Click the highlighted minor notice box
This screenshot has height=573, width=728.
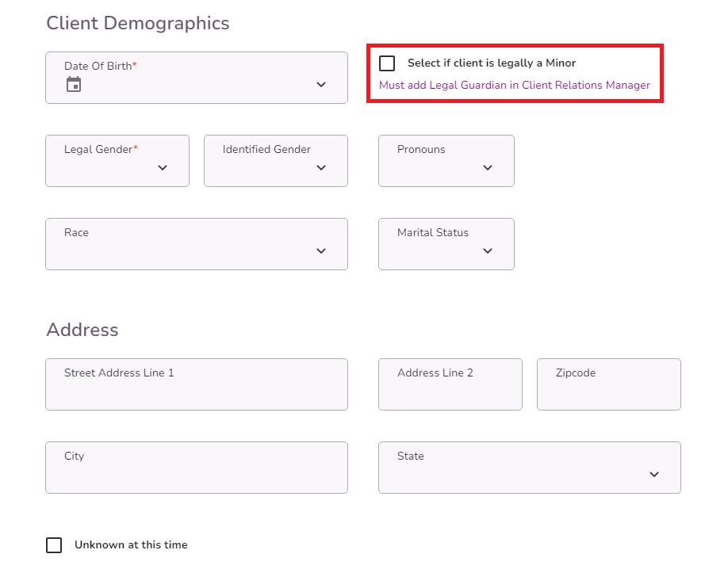[515, 74]
